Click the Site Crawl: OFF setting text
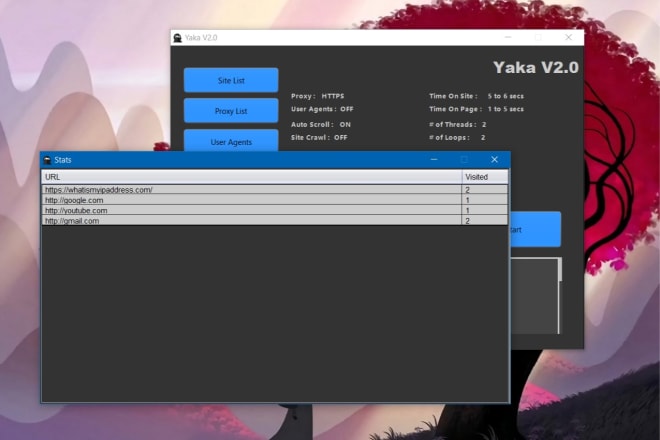The height and width of the screenshot is (440, 660). 319,138
